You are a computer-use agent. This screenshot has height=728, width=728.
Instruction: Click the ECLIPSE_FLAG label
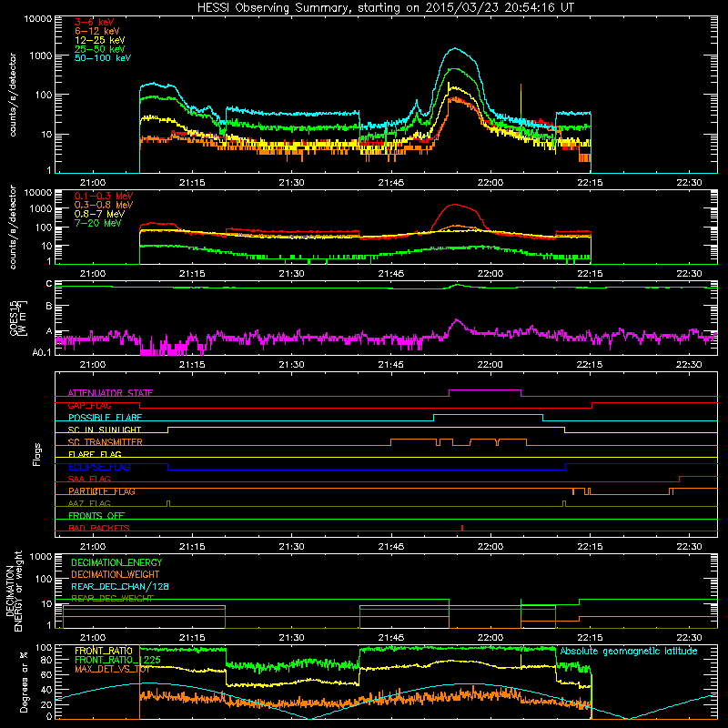[99, 467]
